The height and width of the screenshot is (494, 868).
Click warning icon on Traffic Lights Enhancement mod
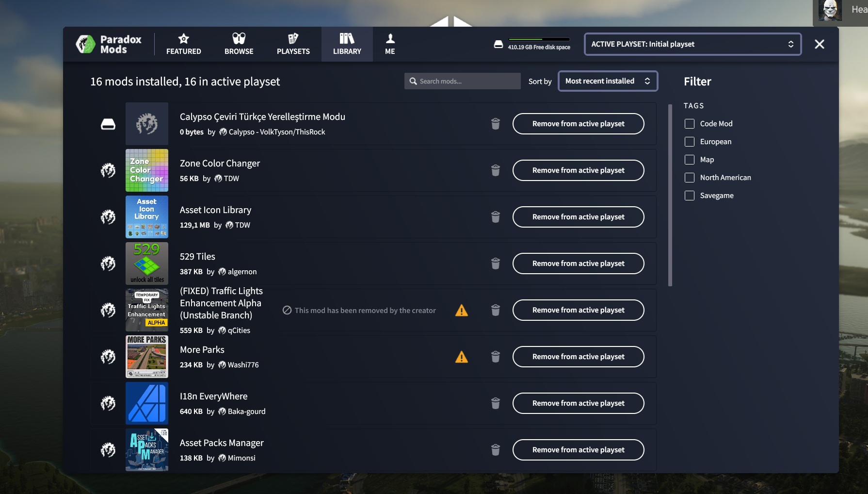(462, 311)
